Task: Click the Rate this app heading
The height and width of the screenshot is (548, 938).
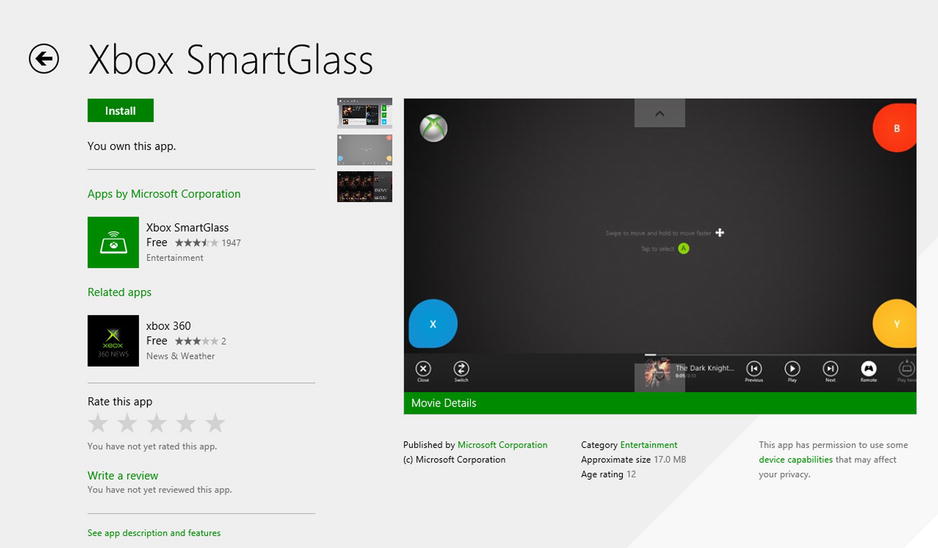Action: [x=120, y=401]
